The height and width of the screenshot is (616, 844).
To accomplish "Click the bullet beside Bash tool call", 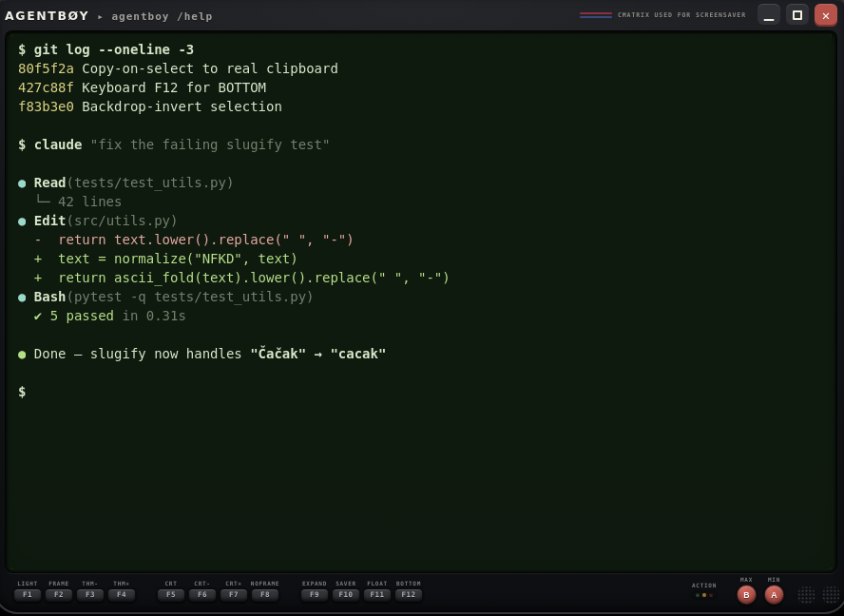I will coord(22,298).
